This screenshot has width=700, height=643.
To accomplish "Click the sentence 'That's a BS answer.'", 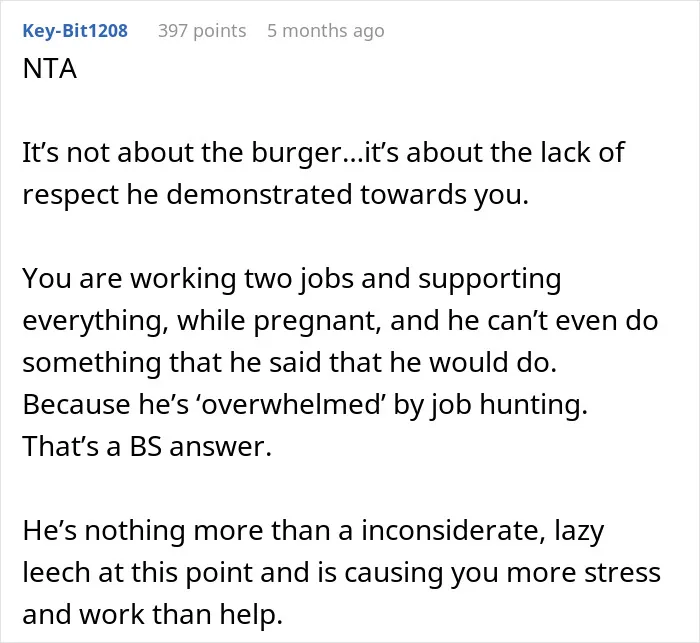I will click(x=147, y=447).
